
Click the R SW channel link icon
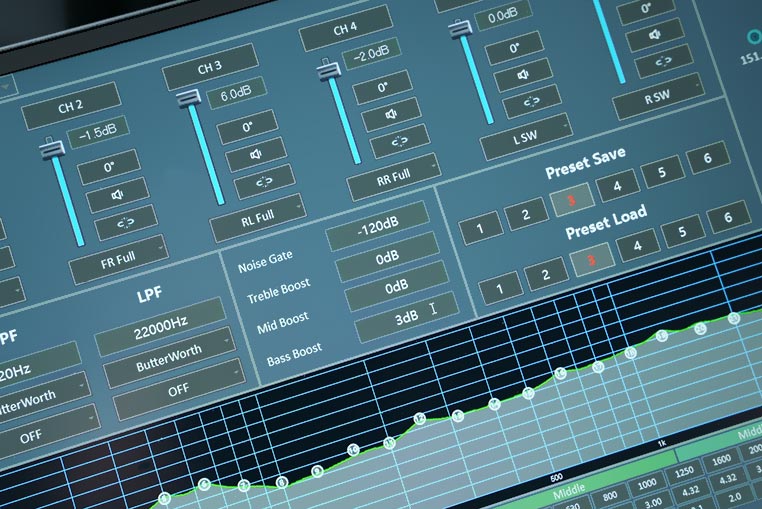click(663, 61)
